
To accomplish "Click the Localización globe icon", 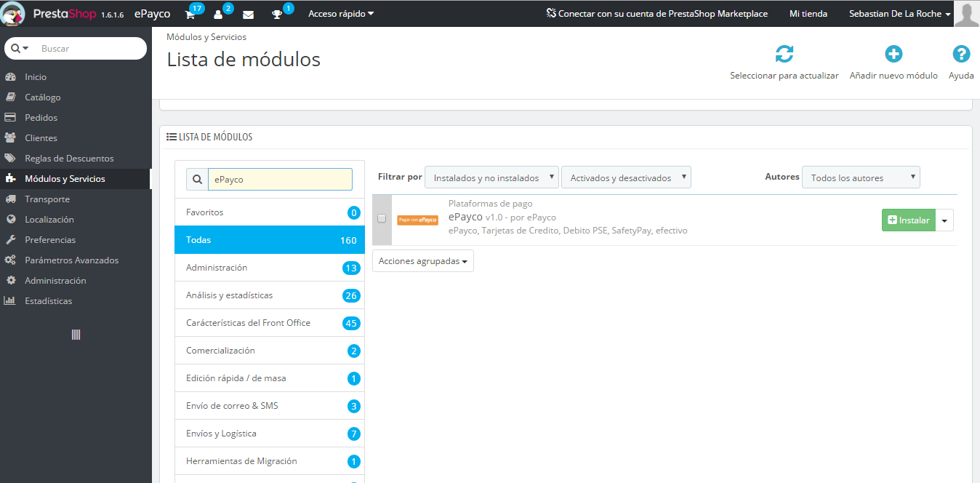I will (10, 219).
